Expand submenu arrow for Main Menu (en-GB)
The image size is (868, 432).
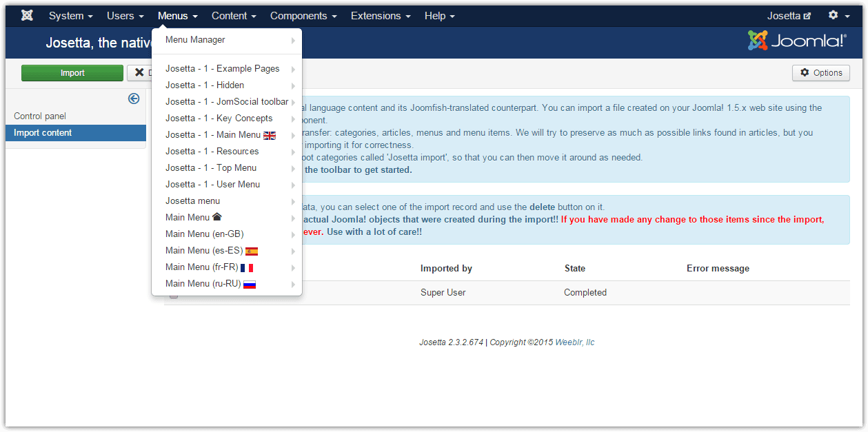293,234
